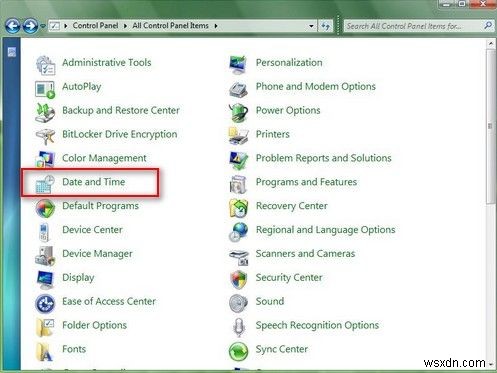Open Device Manager text link
Image resolution: width=497 pixels, height=373 pixels.
click(x=97, y=254)
